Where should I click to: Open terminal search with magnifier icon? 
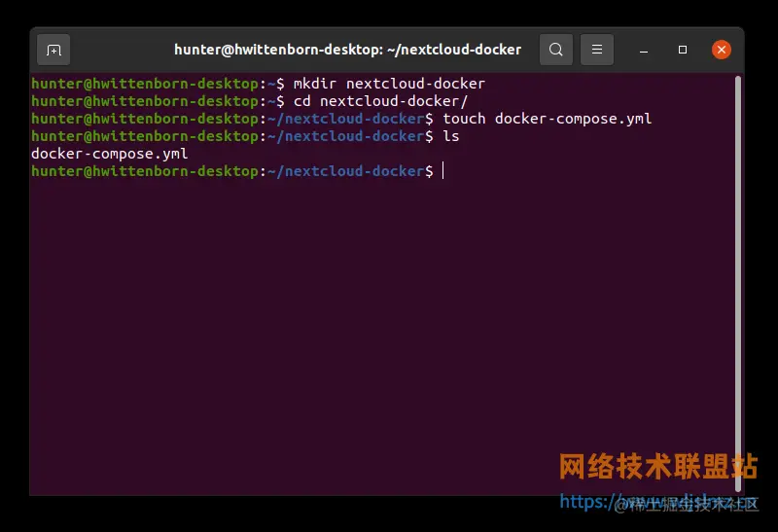pyautogui.click(x=556, y=50)
